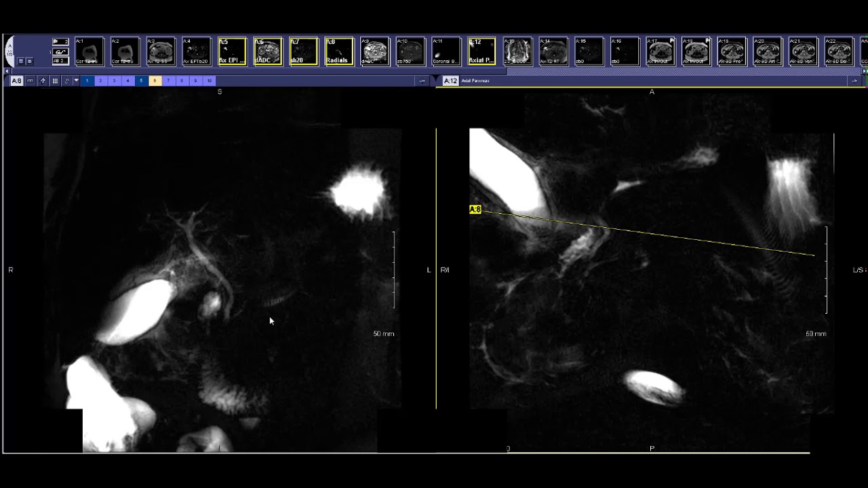868x488 pixels.
Task: Switch to image tab 10
Action: 209,81
